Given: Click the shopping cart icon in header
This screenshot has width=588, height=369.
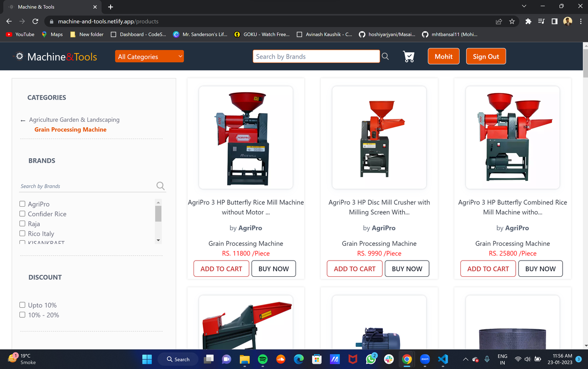Looking at the screenshot, I should point(408,56).
